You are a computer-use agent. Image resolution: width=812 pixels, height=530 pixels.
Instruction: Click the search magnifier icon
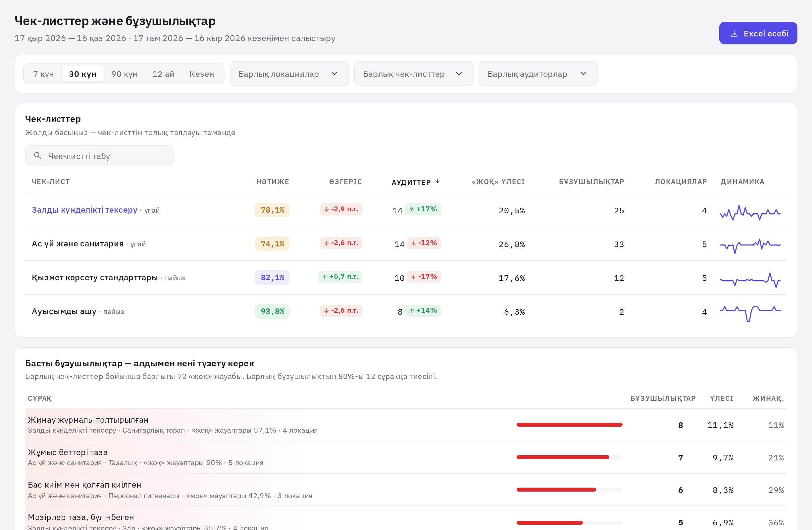(37, 156)
